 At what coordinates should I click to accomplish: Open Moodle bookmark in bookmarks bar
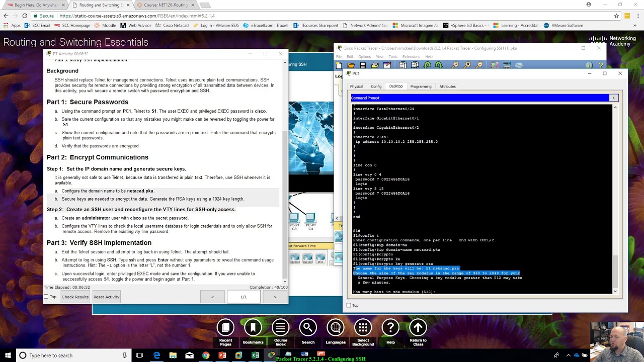[x=105, y=25]
